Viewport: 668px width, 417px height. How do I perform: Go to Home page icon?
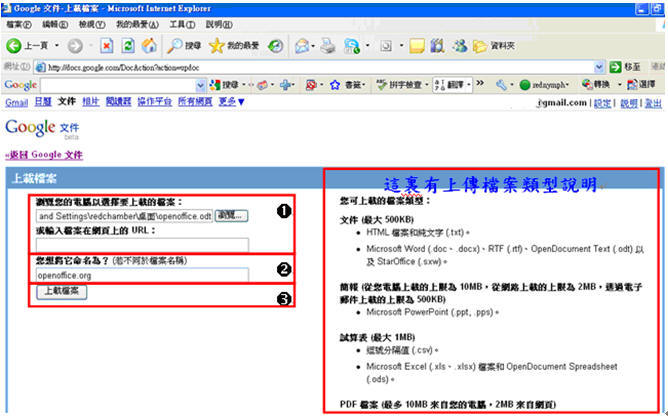(x=149, y=46)
